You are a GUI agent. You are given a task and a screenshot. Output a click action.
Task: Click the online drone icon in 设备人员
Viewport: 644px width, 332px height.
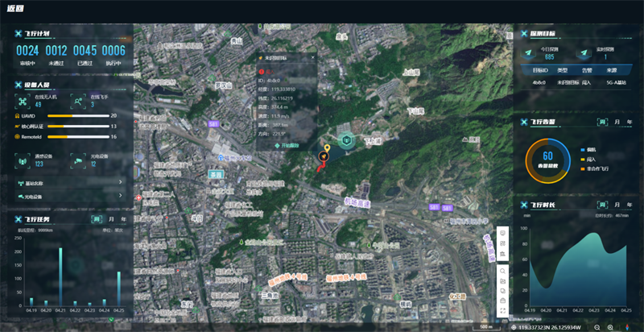(x=22, y=100)
